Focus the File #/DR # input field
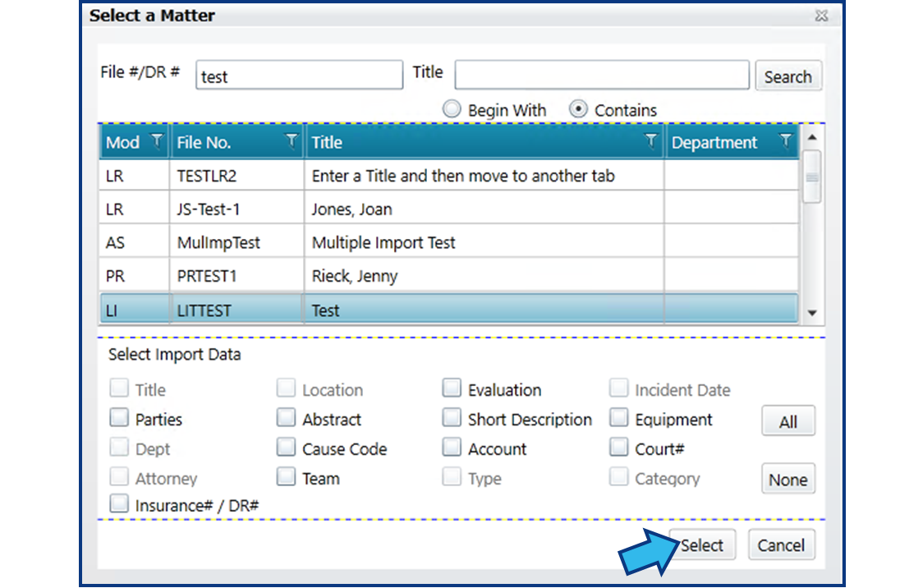Viewport: 923px width, 588px height. pyautogui.click(x=299, y=76)
